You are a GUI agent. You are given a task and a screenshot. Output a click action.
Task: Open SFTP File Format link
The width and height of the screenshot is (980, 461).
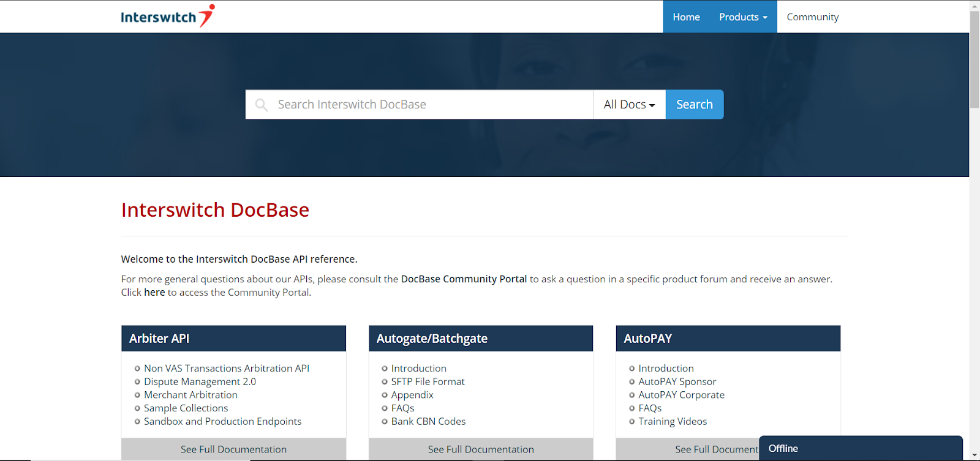click(428, 382)
